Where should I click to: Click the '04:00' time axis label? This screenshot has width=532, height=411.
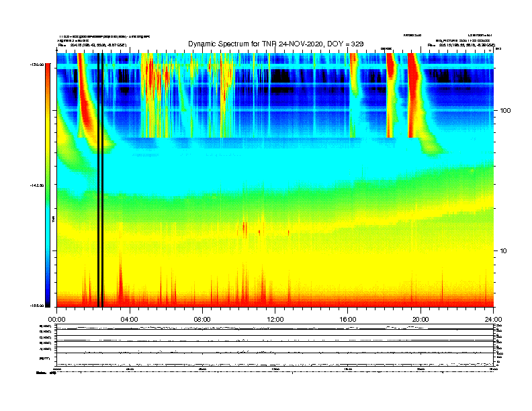point(130,320)
